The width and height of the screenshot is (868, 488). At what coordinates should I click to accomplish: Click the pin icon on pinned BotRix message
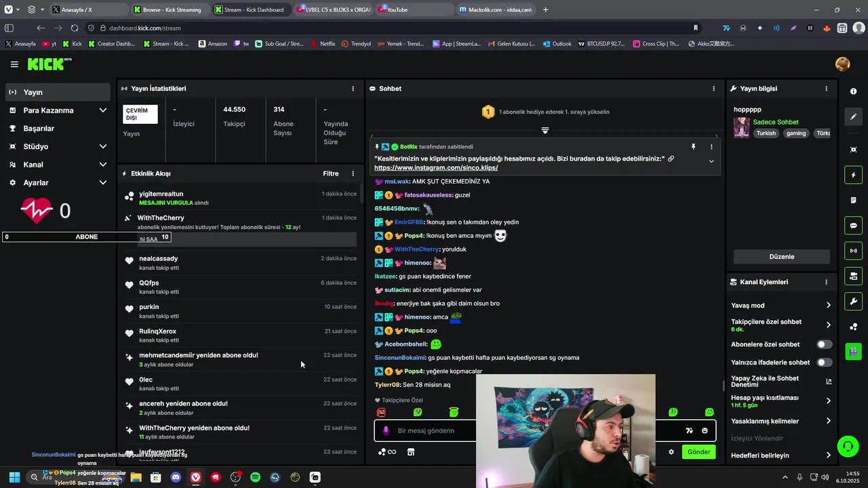tap(693, 146)
